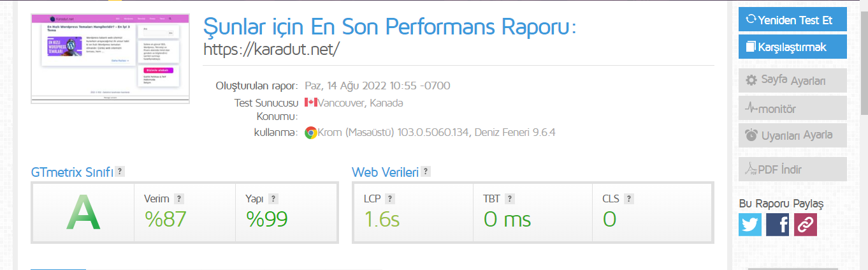Click question mark next to CLS
Viewport: 868px width, 270px height.
(x=629, y=199)
